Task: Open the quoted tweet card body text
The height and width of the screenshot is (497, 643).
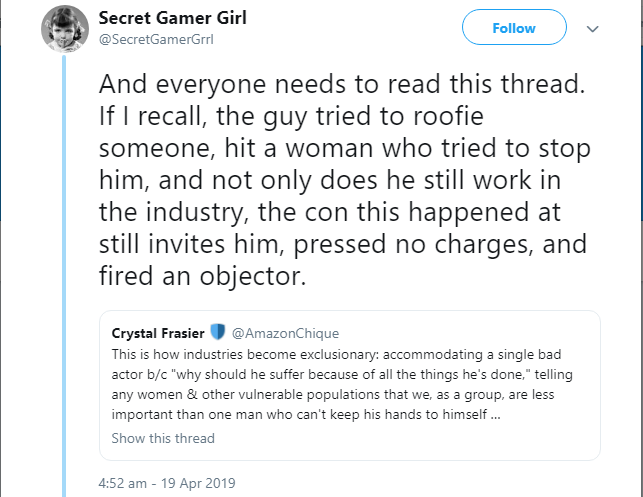Action: tap(342, 384)
